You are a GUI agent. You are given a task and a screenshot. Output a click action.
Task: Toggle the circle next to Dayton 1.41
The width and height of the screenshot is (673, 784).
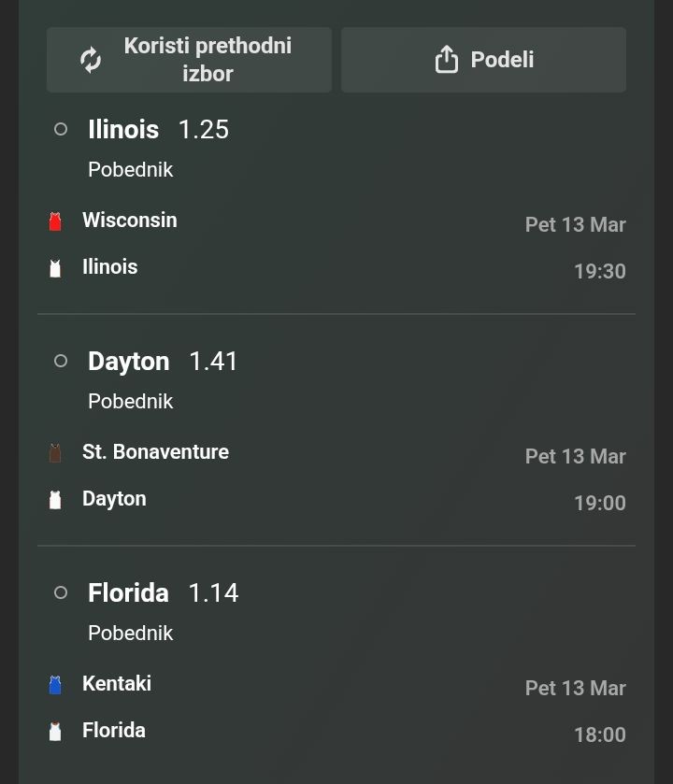(61, 361)
